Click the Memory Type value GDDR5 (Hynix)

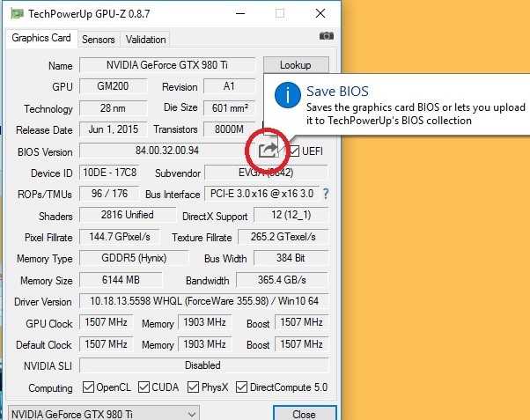134,258
